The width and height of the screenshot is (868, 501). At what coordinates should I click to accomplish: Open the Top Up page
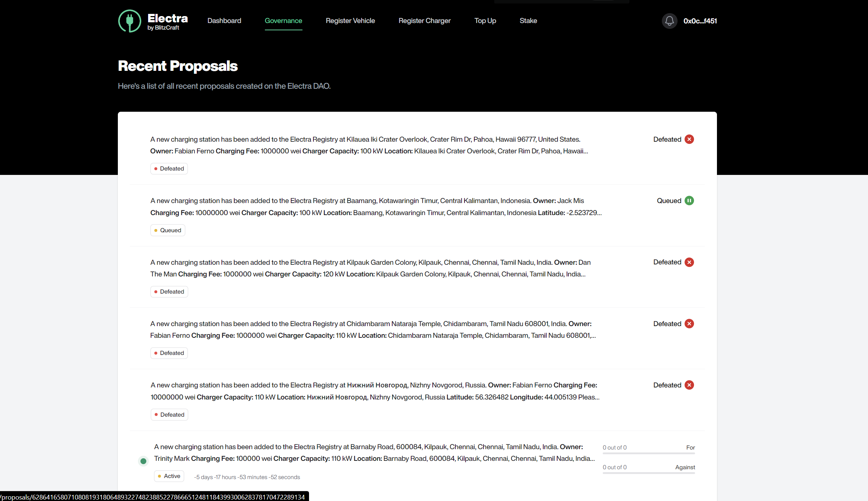pos(485,21)
